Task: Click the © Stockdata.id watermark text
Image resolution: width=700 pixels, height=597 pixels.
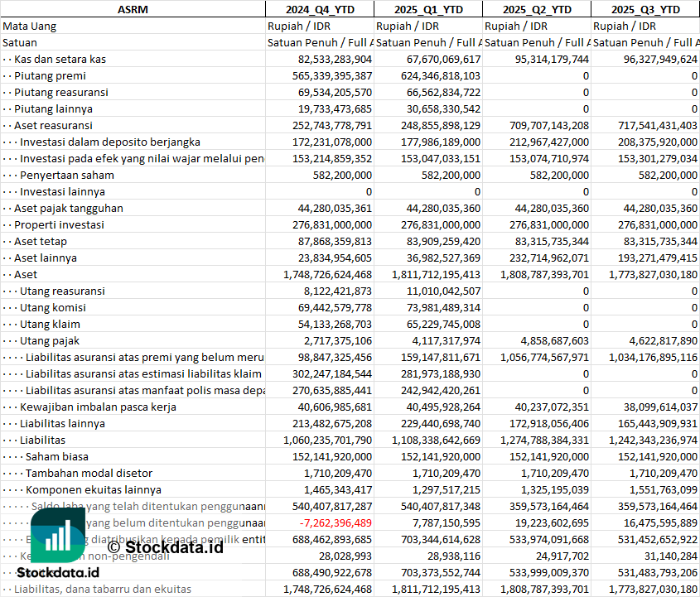Action: [x=165, y=546]
